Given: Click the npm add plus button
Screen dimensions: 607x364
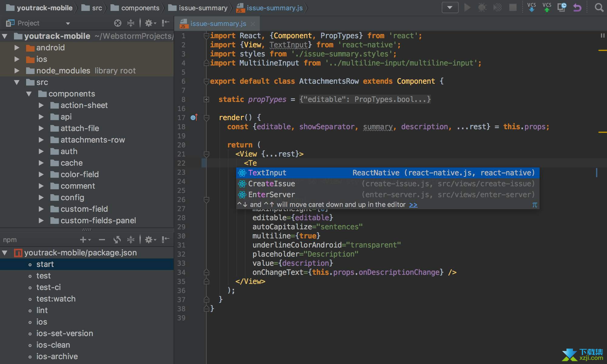Looking at the screenshot, I should [85, 240].
